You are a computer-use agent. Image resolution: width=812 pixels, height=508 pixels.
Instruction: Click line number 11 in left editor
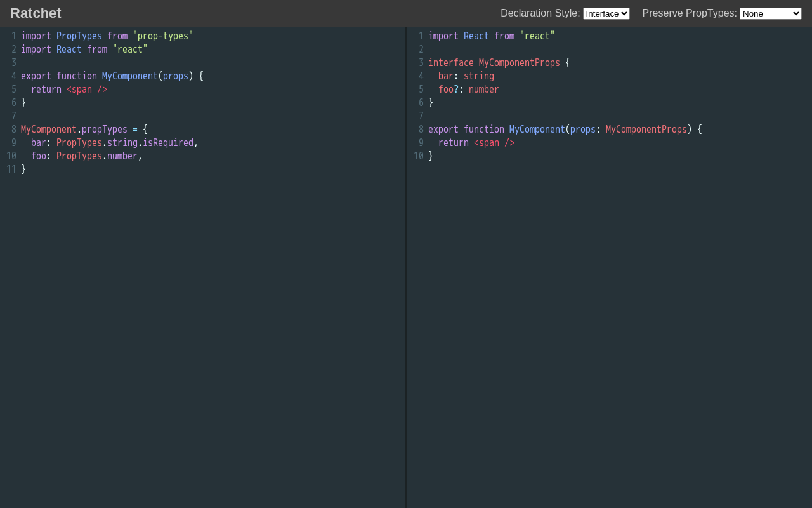(x=11, y=170)
